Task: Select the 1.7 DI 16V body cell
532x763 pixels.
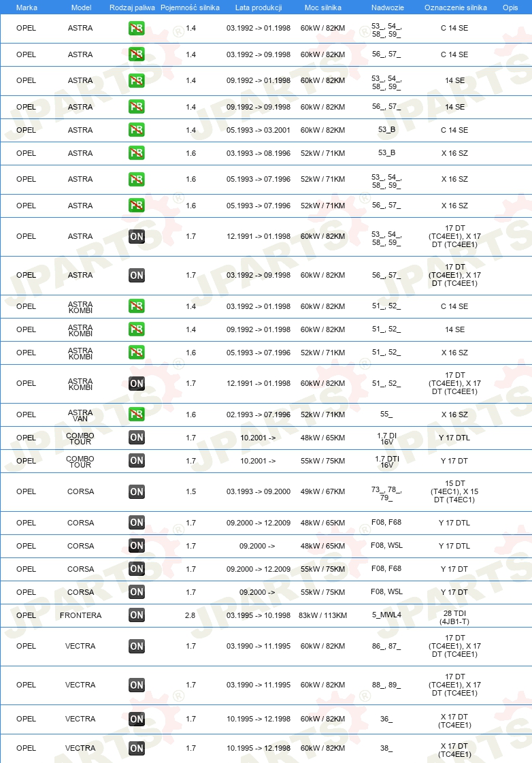Action: pyautogui.click(x=386, y=438)
